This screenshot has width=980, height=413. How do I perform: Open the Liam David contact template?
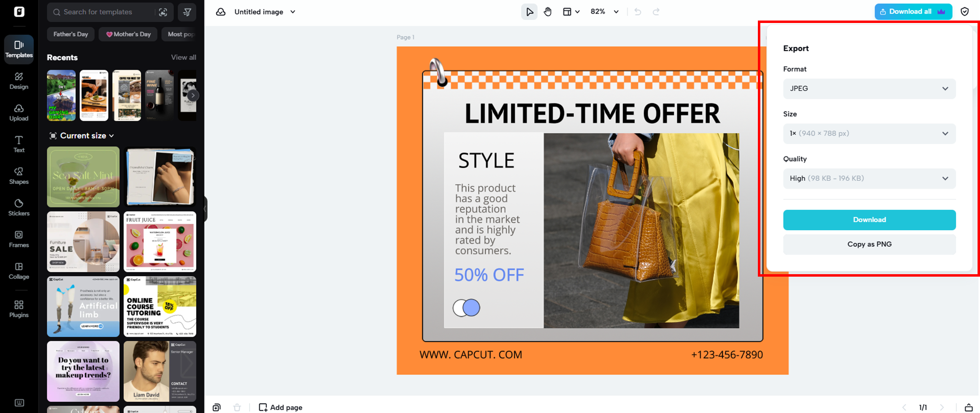coord(160,371)
